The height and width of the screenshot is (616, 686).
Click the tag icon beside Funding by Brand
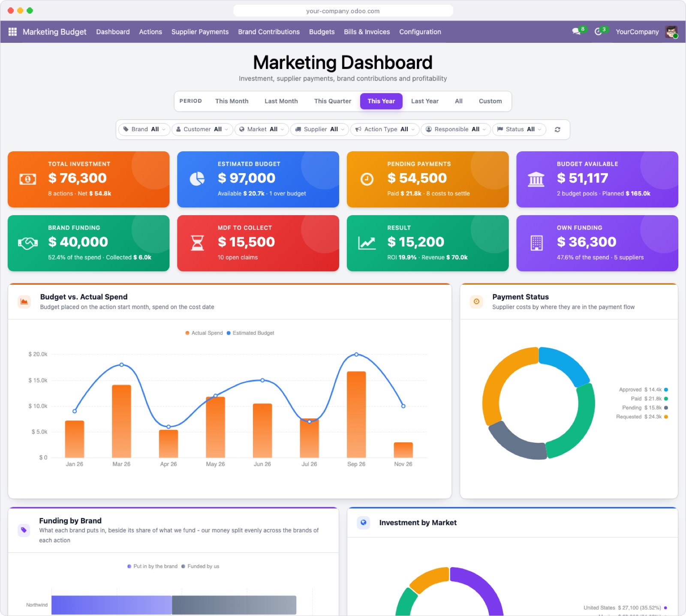tap(24, 530)
